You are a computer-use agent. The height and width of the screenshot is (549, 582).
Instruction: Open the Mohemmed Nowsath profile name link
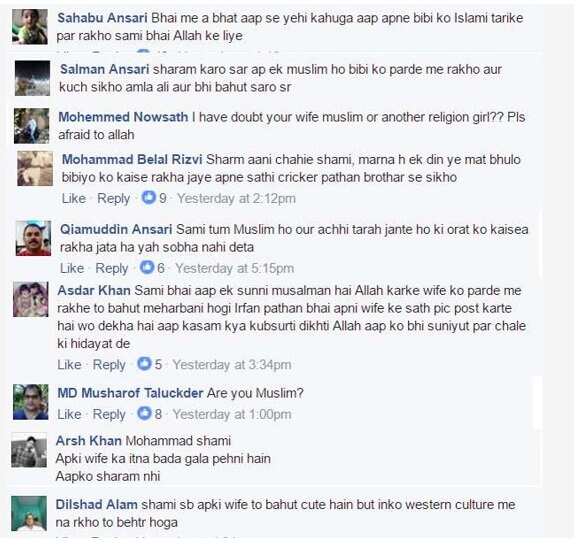(123, 117)
